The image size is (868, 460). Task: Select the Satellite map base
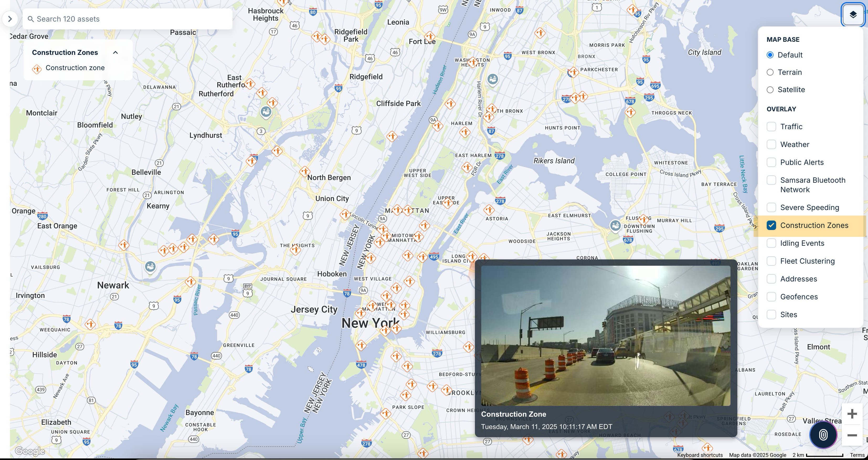point(770,90)
